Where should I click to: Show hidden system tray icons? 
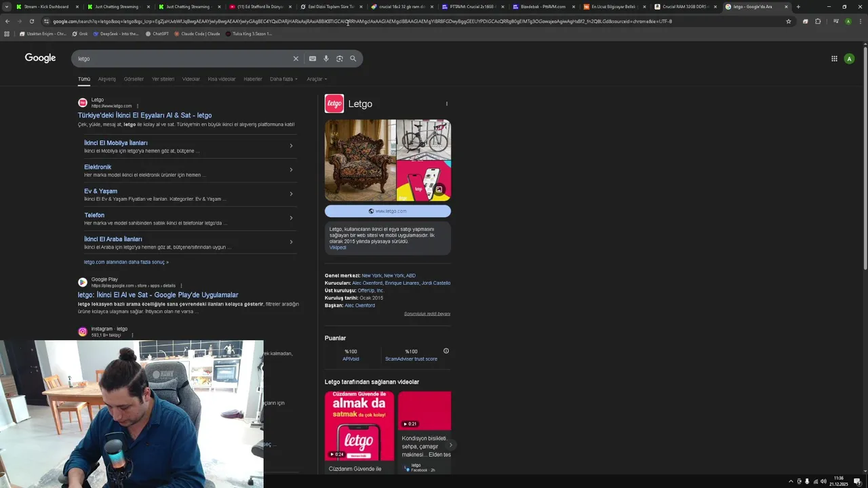790,481
